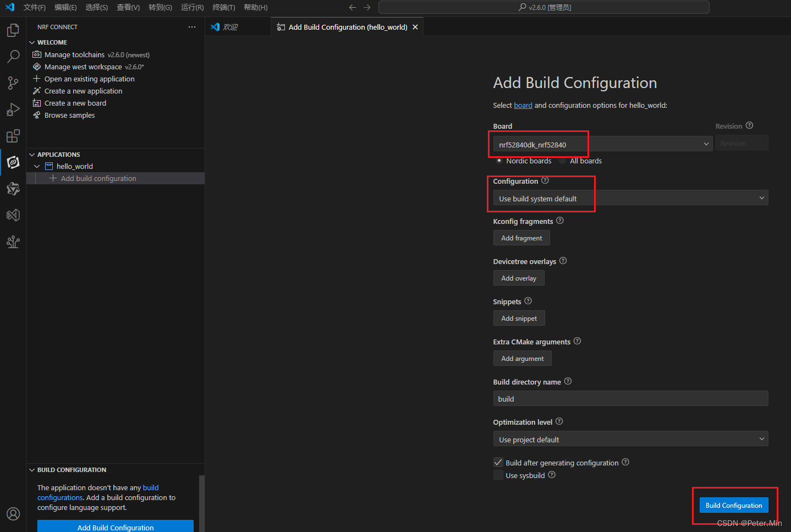Click the Add snippet button
This screenshot has width=791, height=532.
click(x=519, y=318)
